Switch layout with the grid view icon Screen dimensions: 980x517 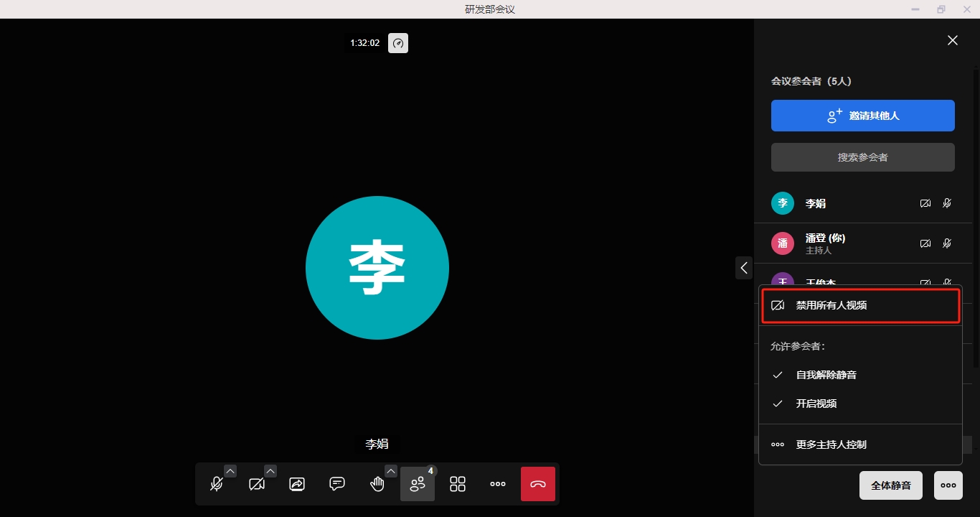(x=458, y=484)
